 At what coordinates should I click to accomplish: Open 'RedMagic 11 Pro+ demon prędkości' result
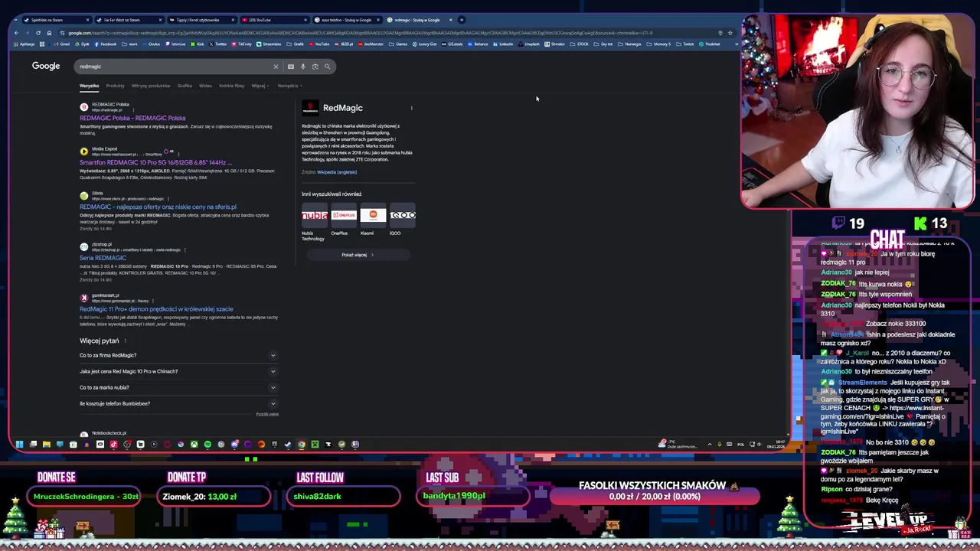coord(156,309)
